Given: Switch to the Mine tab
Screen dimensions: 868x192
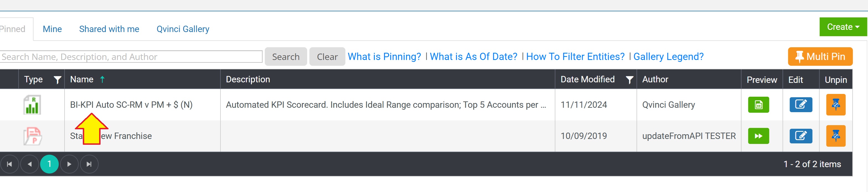Looking at the screenshot, I should [52, 29].
